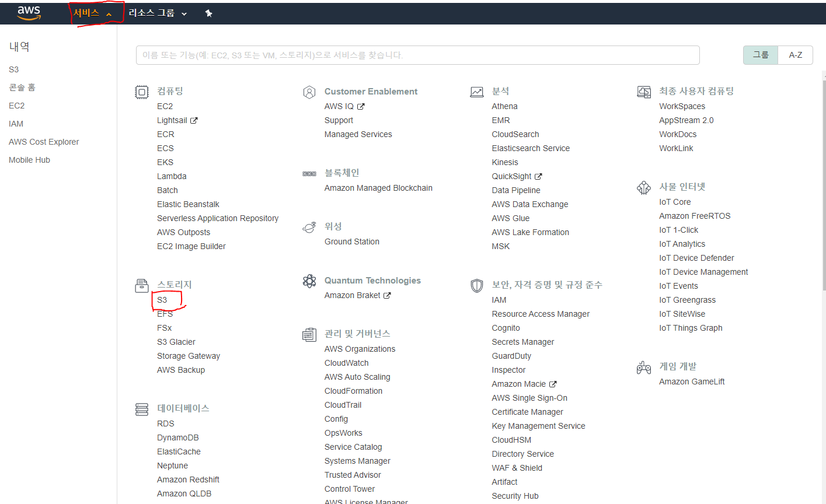Click the Quantum Technologies atom icon
This screenshot has width=826, height=504.
point(309,281)
